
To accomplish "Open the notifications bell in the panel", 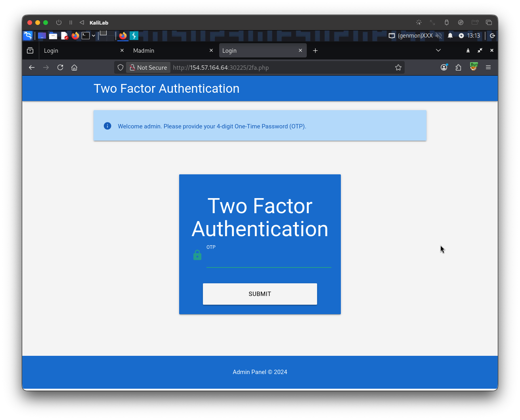I will 450,36.
